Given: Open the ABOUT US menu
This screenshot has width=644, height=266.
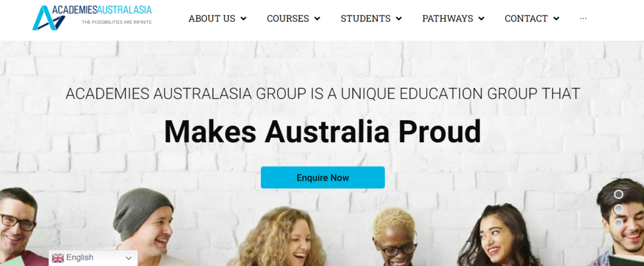Looking at the screenshot, I should point(212,18).
